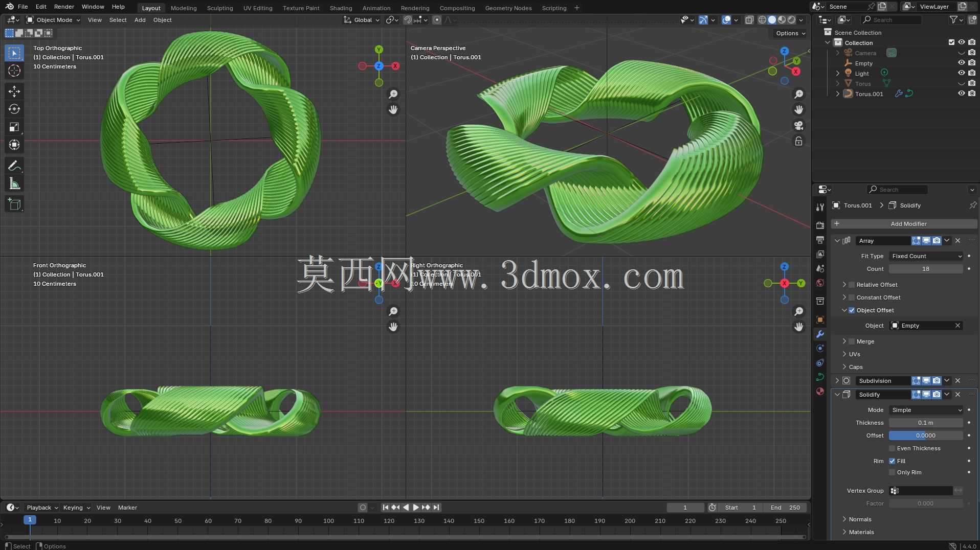Enable Constant Offset checkbox
Viewport: 980px width, 550px height.
point(852,297)
